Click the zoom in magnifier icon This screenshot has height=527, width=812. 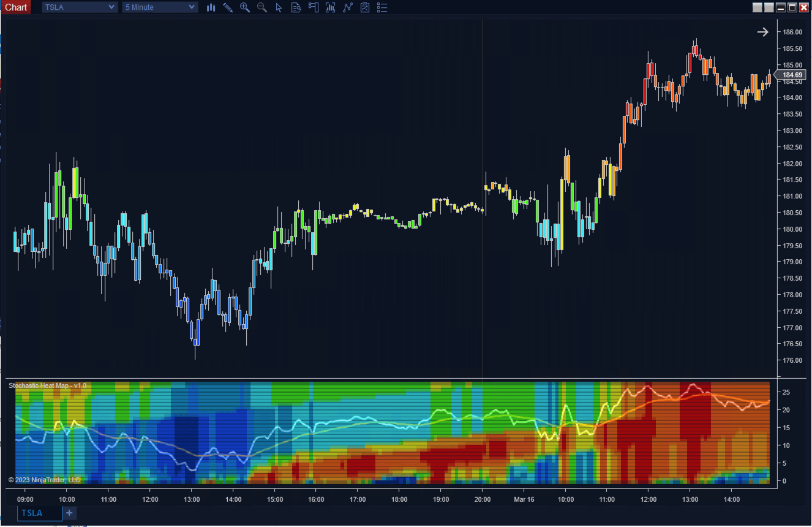tap(245, 7)
